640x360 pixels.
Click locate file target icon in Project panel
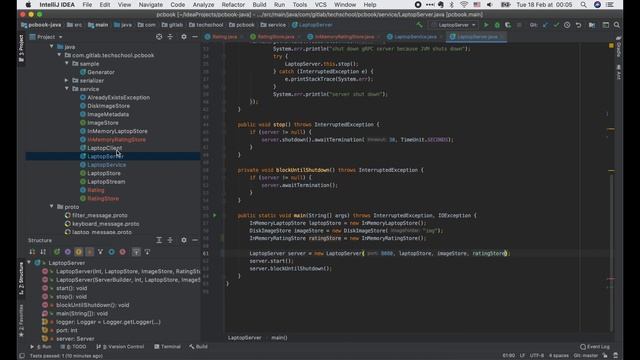click(x=159, y=37)
